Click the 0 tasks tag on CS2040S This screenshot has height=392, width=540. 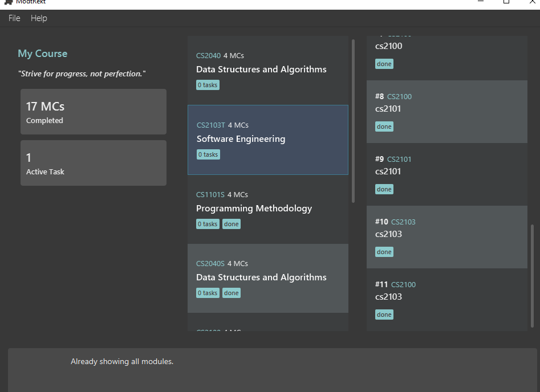pyautogui.click(x=208, y=293)
